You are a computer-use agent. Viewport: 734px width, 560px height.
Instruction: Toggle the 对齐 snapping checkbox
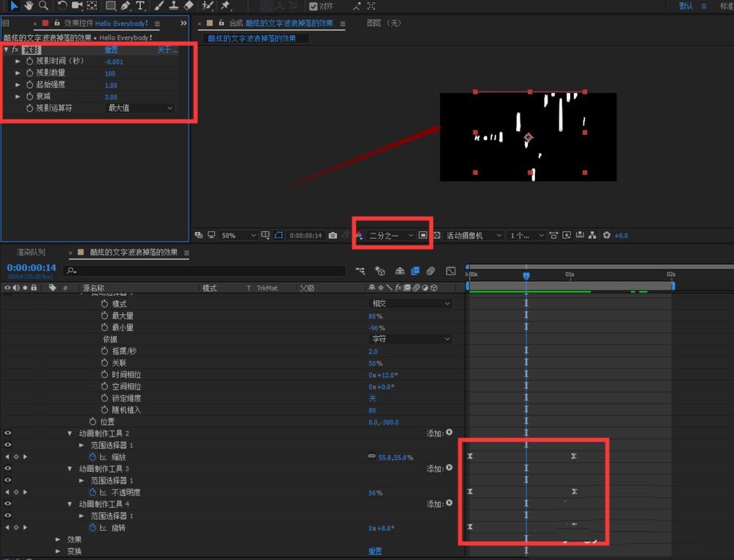pos(313,7)
